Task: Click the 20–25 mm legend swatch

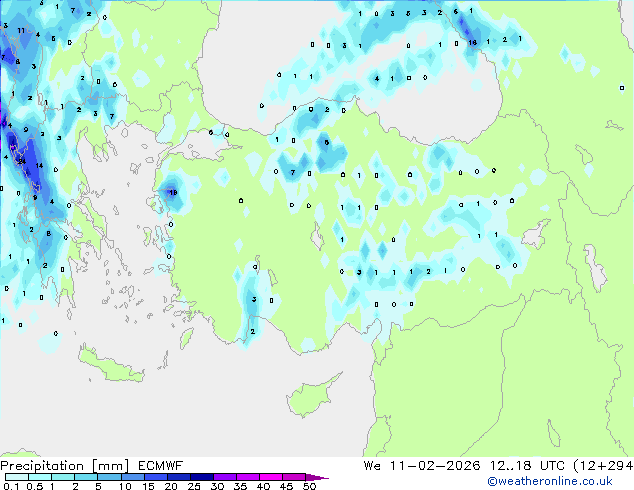Action: coord(179,477)
